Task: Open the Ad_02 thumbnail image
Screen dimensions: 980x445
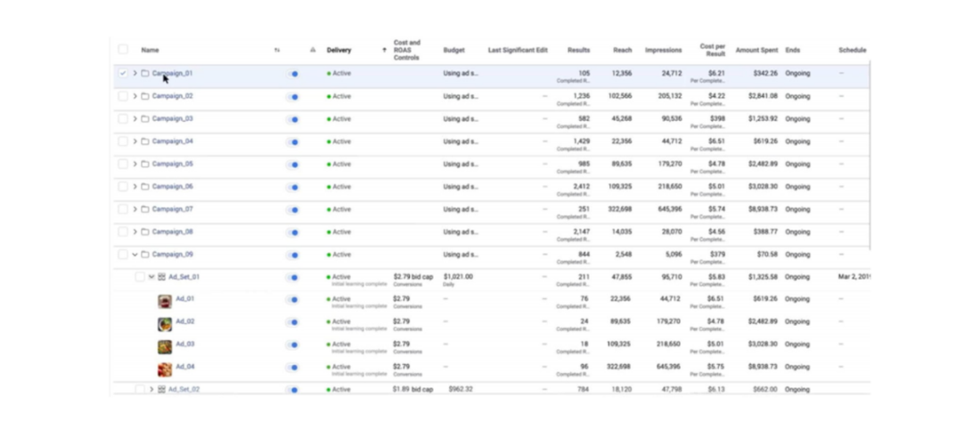Action: [x=165, y=325]
